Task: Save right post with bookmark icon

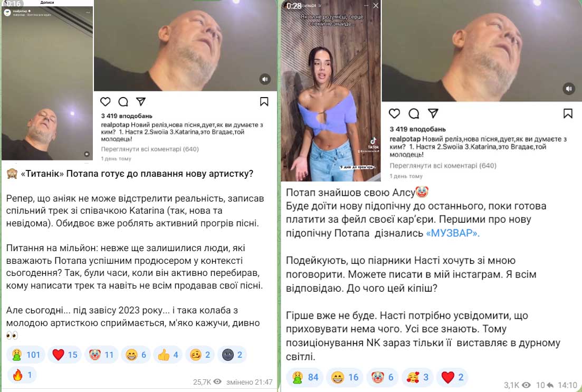Action: click(x=568, y=113)
